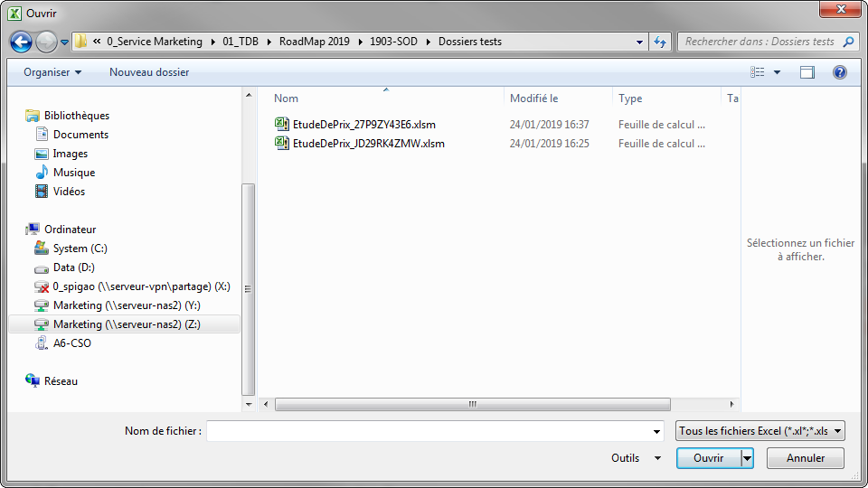This screenshot has height=488, width=868.
Task: Open the Tous les fichiers Excel filter dropdown
Action: (760, 431)
